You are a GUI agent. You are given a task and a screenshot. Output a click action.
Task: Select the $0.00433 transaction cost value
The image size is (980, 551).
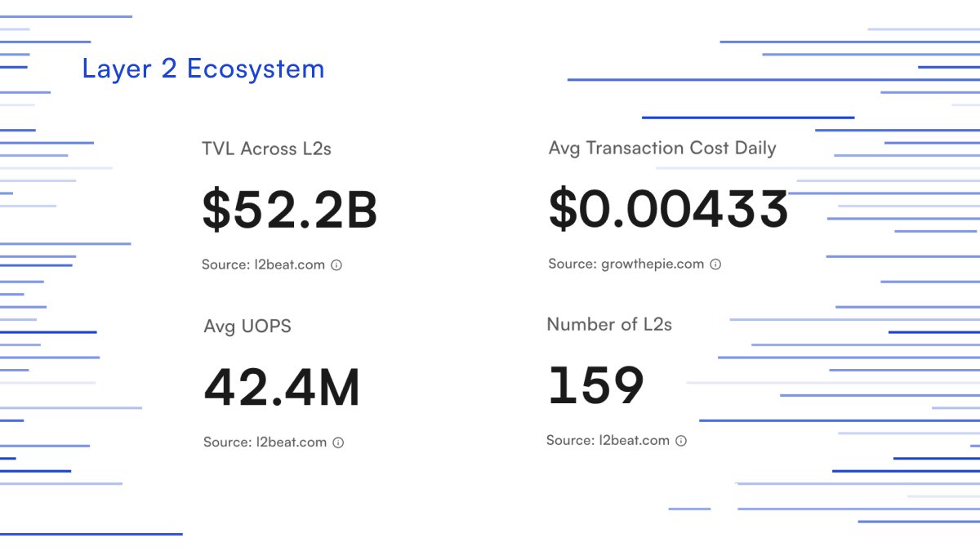[x=667, y=209]
